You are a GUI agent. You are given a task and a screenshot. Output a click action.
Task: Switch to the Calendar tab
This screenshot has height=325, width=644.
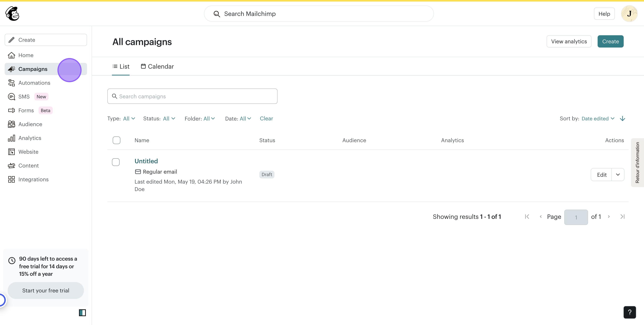[x=157, y=66]
